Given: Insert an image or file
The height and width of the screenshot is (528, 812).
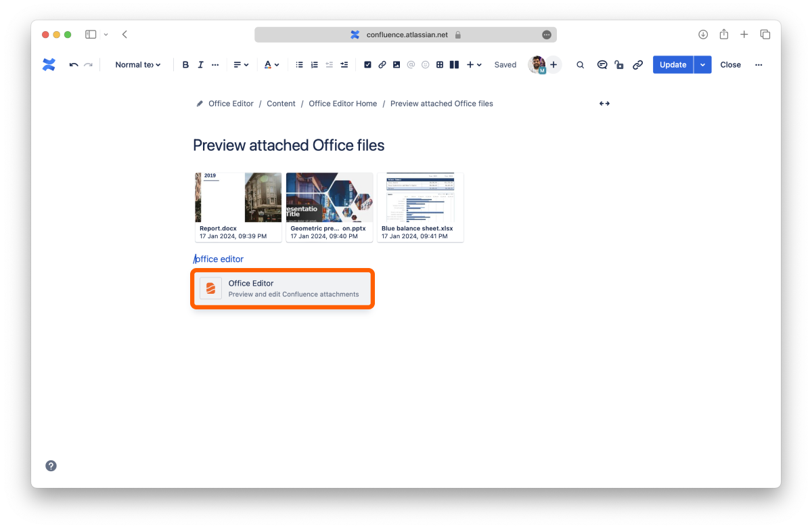Looking at the screenshot, I should [x=397, y=65].
